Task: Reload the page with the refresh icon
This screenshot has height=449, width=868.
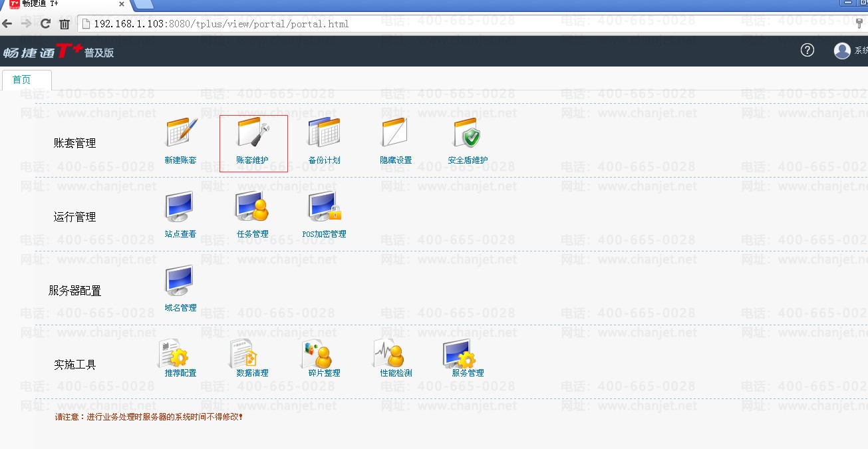Action: coord(45,24)
